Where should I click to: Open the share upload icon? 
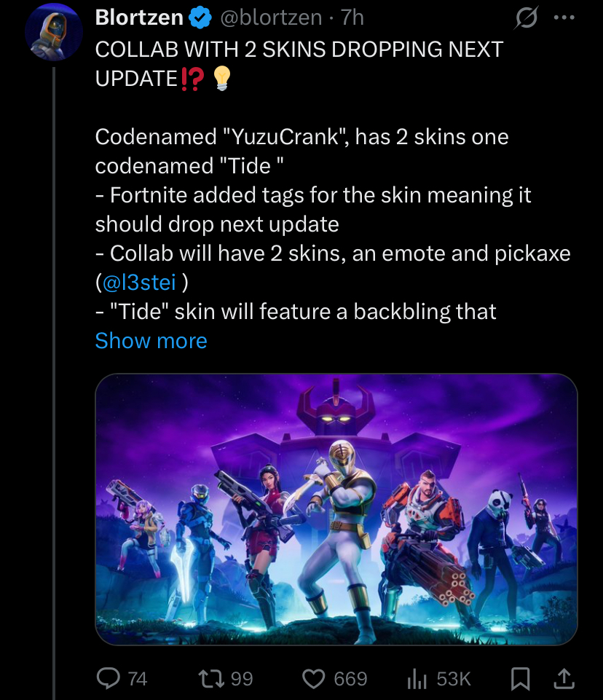pyautogui.click(x=564, y=678)
